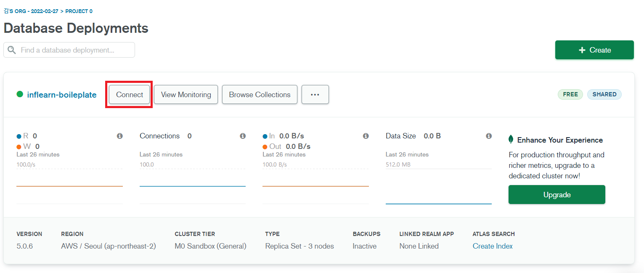Click the blue In network legend dot
The image size is (644, 273).
pos(265,136)
